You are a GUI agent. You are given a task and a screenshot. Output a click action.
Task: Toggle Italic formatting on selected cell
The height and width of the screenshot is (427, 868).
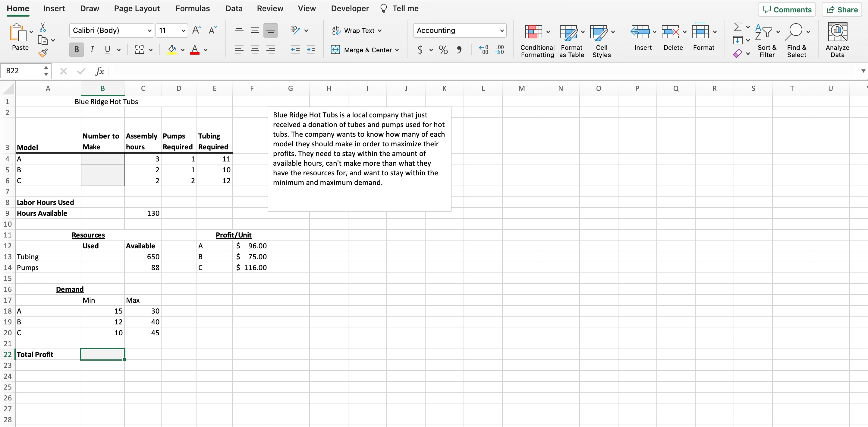92,50
